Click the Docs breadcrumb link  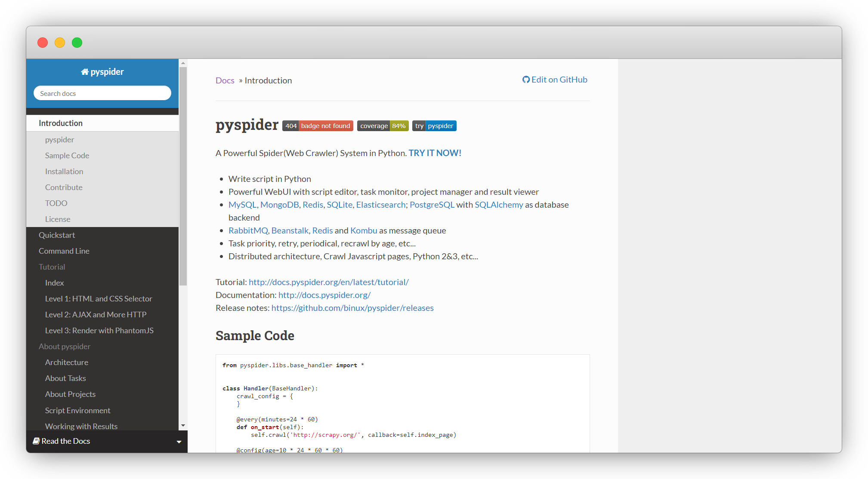pyautogui.click(x=225, y=80)
